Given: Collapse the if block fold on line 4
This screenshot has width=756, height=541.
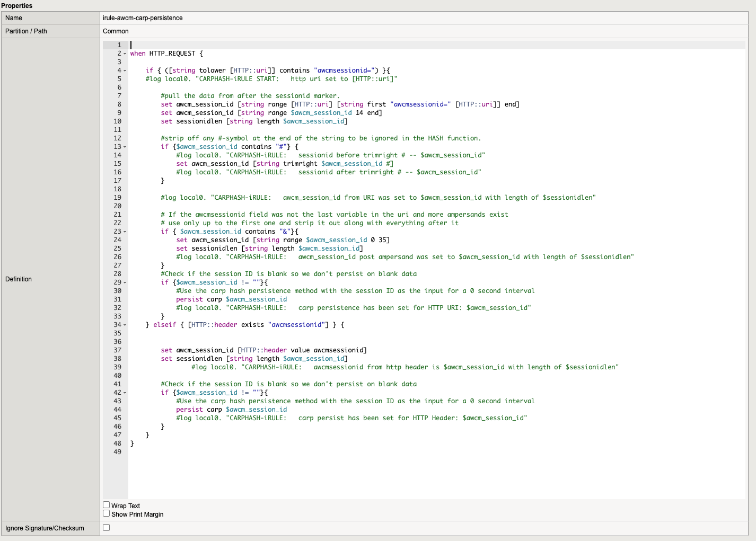Looking at the screenshot, I should tap(124, 70).
